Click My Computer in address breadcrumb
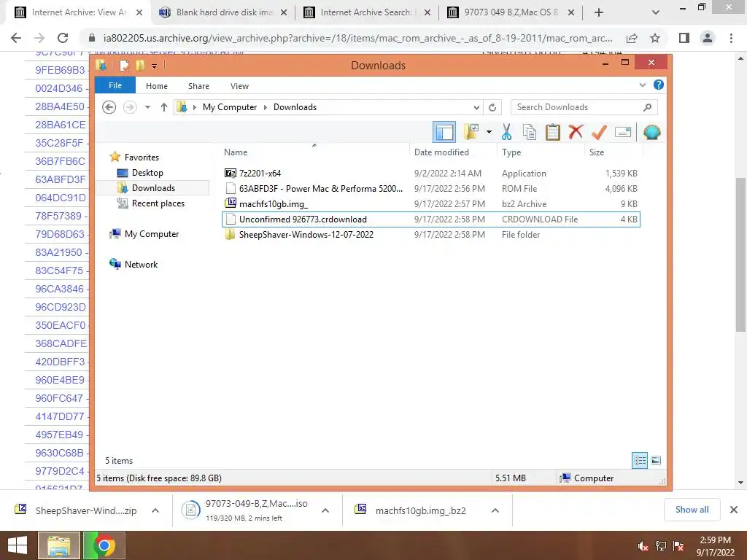The width and height of the screenshot is (747, 560). (230, 107)
